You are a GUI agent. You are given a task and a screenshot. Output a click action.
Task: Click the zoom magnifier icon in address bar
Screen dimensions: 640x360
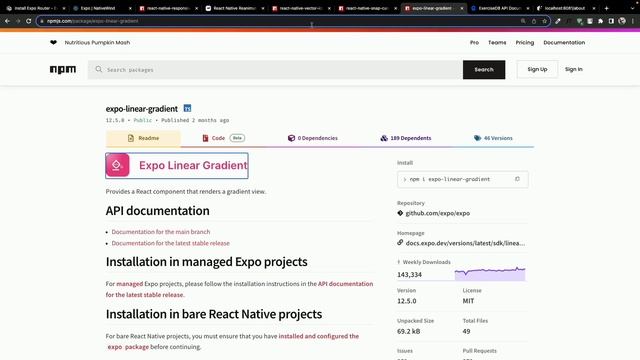(523, 21)
